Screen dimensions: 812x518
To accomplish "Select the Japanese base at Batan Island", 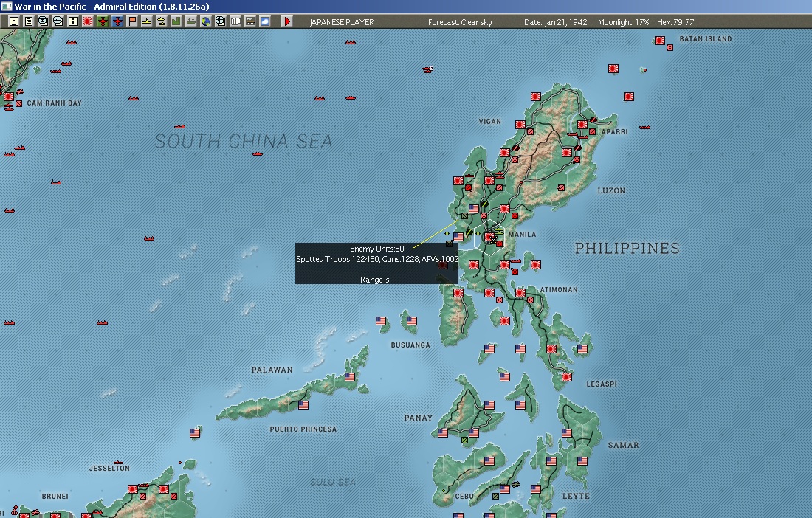I will (x=660, y=41).
